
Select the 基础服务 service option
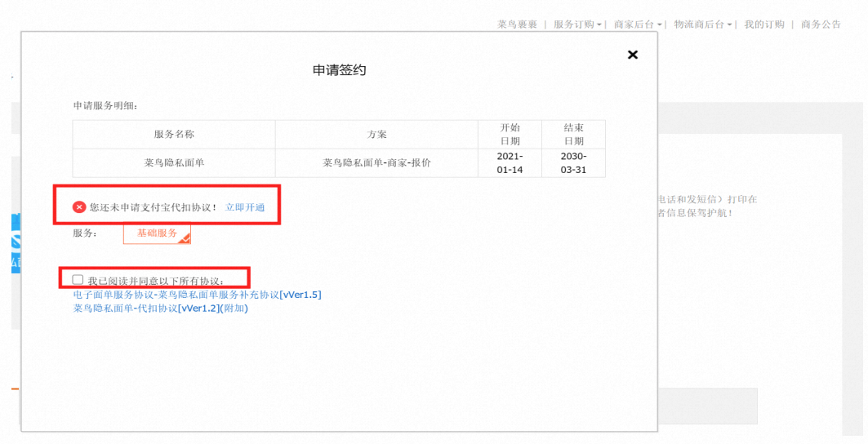click(x=157, y=233)
